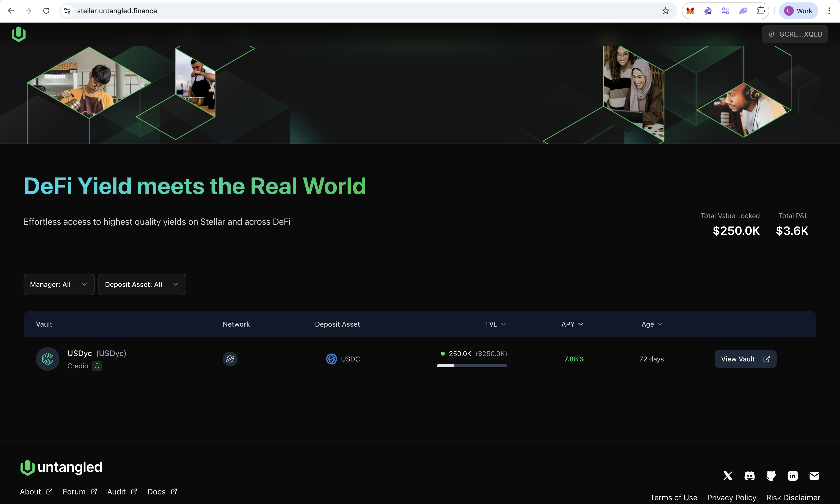Image resolution: width=840 pixels, height=504 pixels.
Task: Bookmark this page with the star icon
Action: pos(665,11)
